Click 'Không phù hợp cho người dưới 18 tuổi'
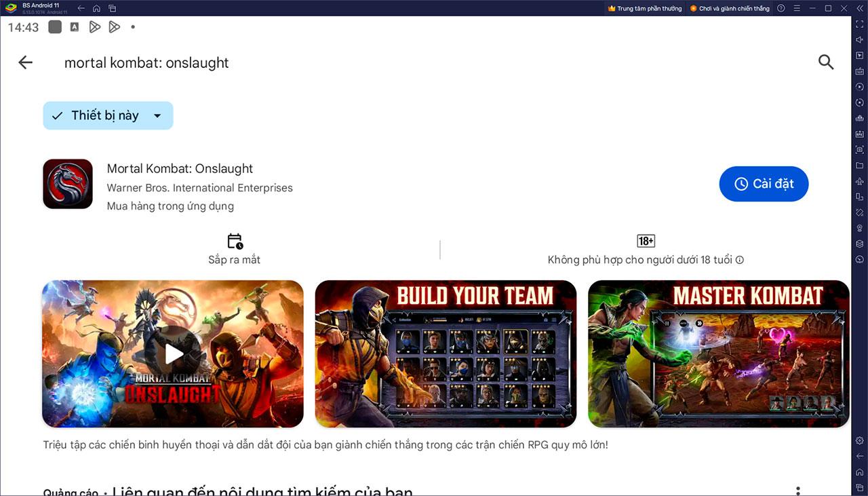 point(640,260)
